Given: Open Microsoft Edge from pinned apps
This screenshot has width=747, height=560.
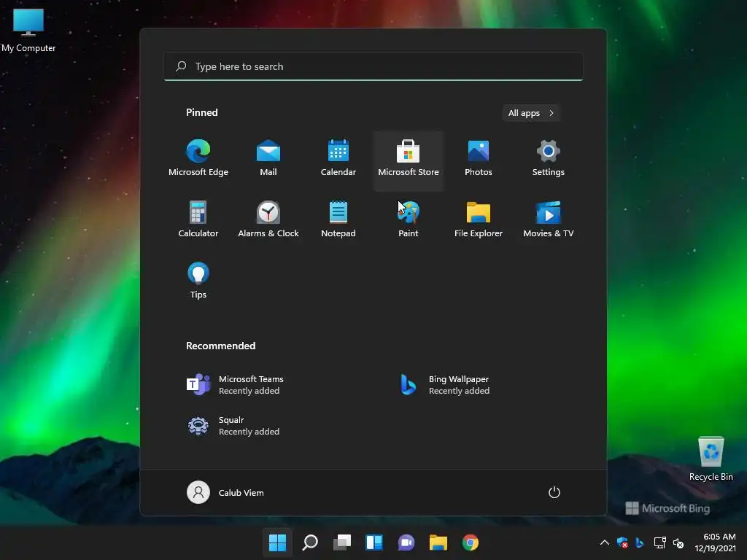Looking at the screenshot, I should click(x=198, y=158).
